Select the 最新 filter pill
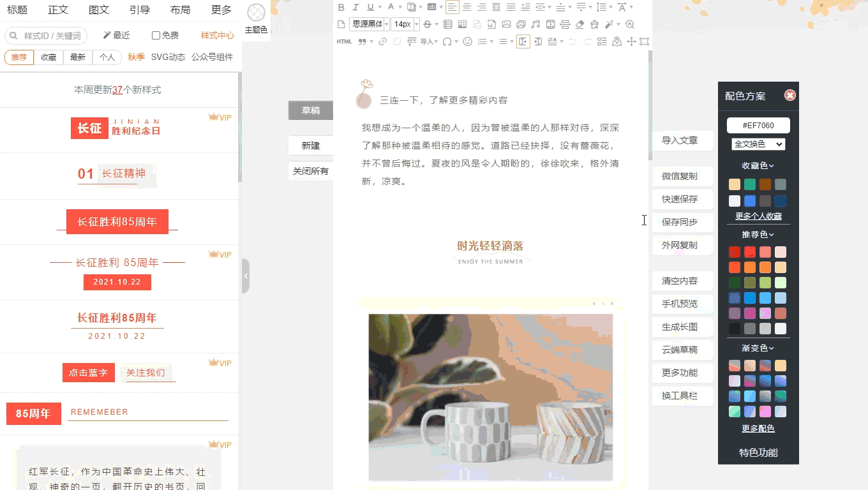868x490 pixels. [x=78, y=57]
